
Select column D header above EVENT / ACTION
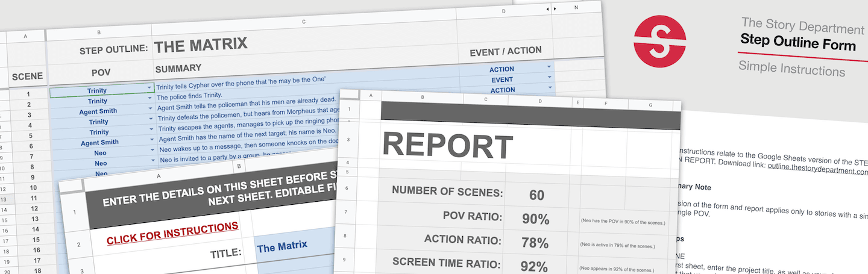tap(504, 12)
